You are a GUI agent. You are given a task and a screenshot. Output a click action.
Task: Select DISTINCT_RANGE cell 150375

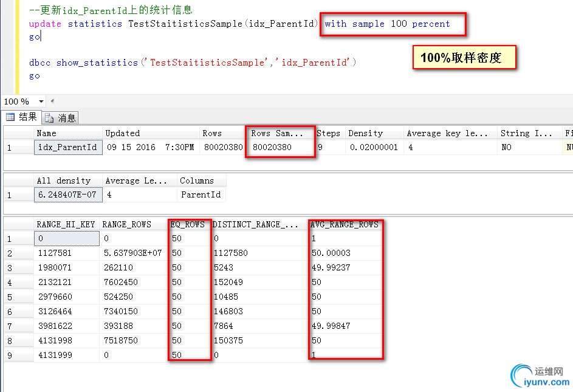[x=259, y=341]
